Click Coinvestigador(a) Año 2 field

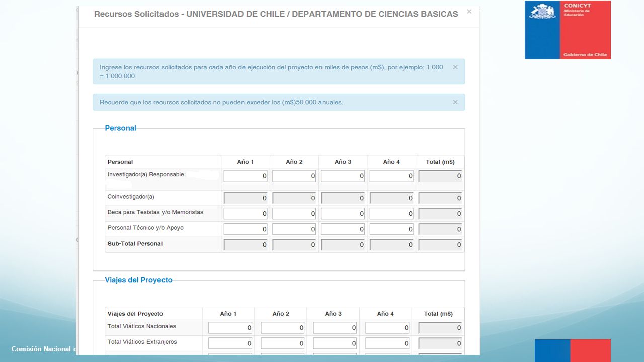[x=294, y=198]
